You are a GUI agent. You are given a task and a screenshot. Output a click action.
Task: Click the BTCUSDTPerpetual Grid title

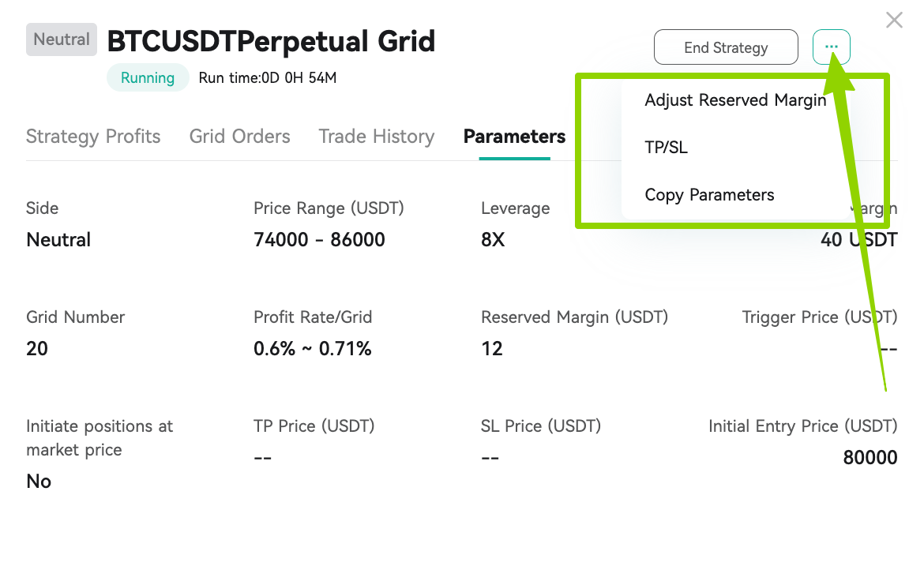pos(271,41)
